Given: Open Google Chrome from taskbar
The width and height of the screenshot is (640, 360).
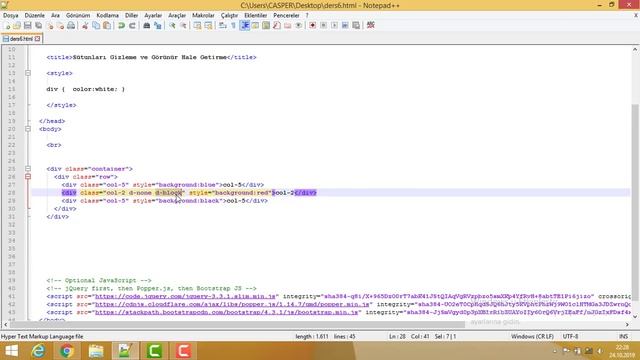Looking at the screenshot, I should (67, 351).
